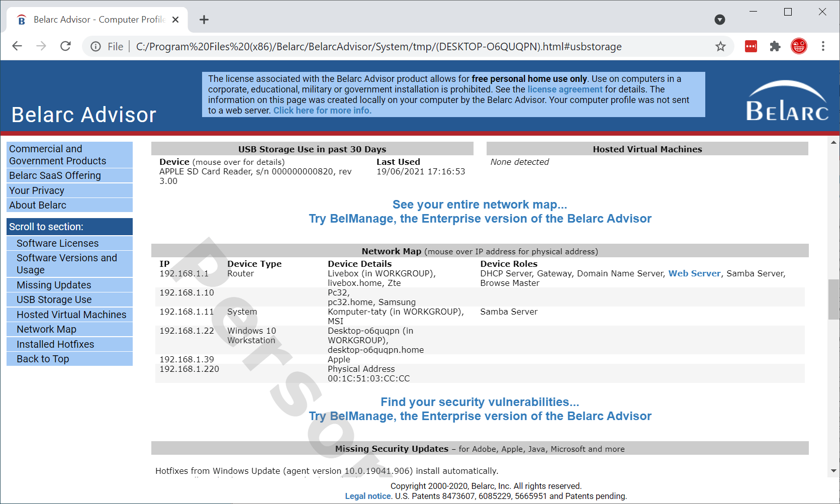Click Find your security vulnerabilities link
This screenshot has height=504, width=840.
pyautogui.click(x=480, y=402)
